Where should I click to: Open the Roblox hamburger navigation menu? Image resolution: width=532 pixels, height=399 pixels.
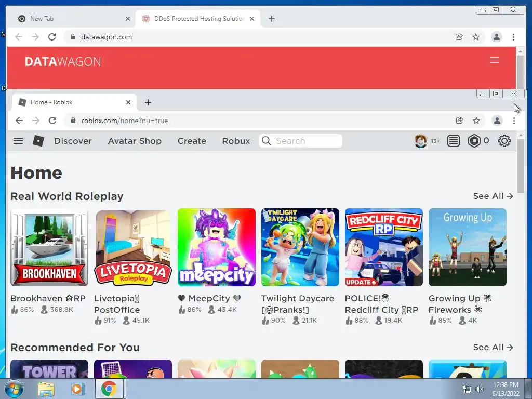coord(18,141)
